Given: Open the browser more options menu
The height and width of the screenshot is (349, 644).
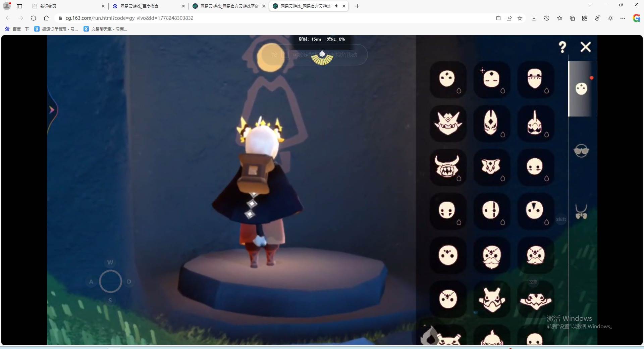Looking at the screenshot, I should coord(623,18).
